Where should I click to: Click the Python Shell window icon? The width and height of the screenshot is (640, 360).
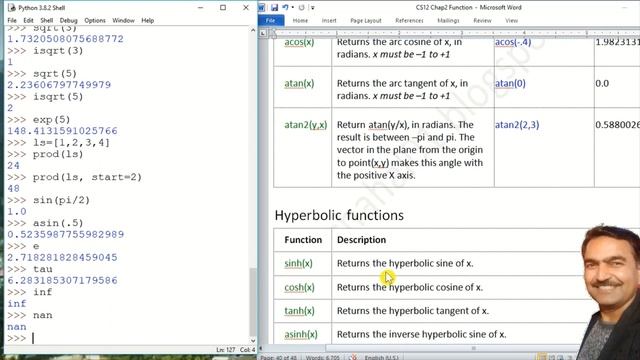tap(11, 7)
